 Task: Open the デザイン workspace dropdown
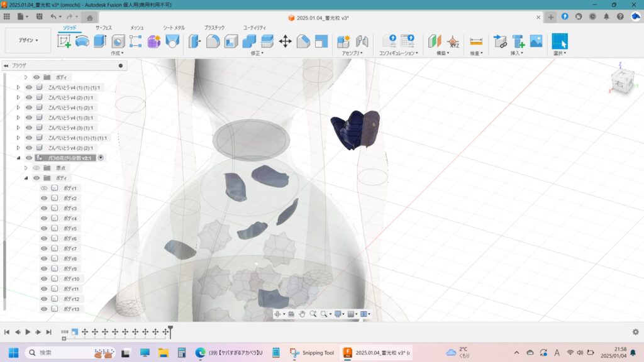pos(28,40)
